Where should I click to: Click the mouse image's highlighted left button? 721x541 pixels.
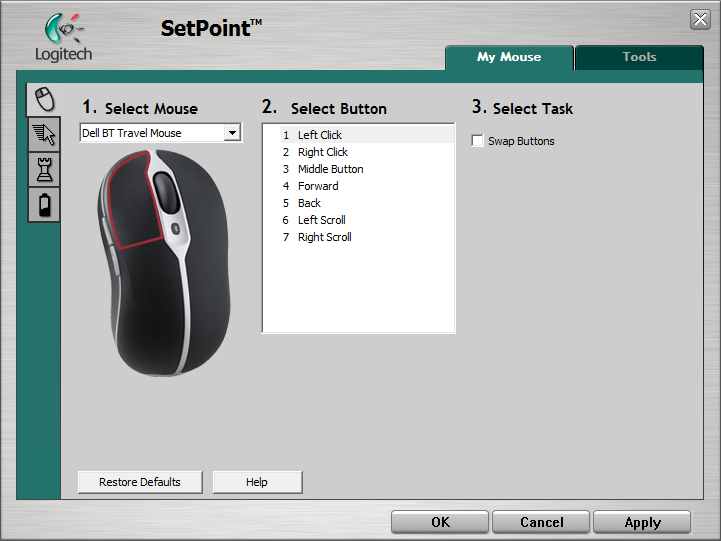133,202
